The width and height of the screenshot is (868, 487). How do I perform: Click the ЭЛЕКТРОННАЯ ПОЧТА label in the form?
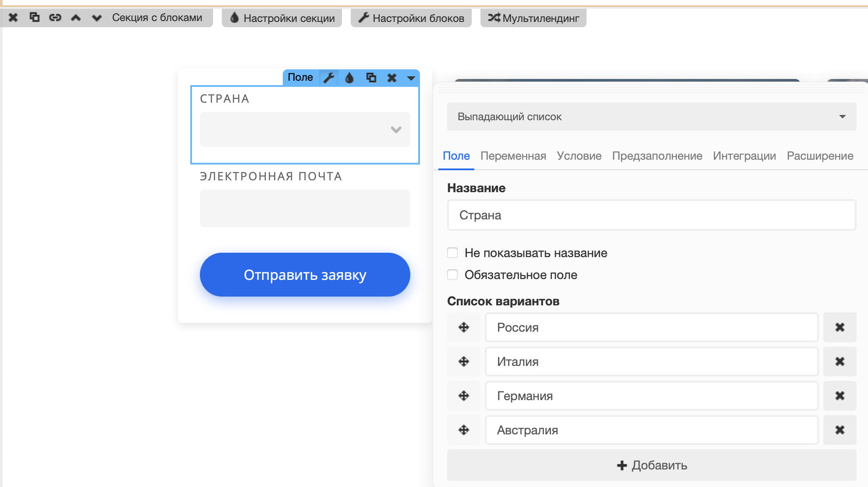[x=271, y=176]
